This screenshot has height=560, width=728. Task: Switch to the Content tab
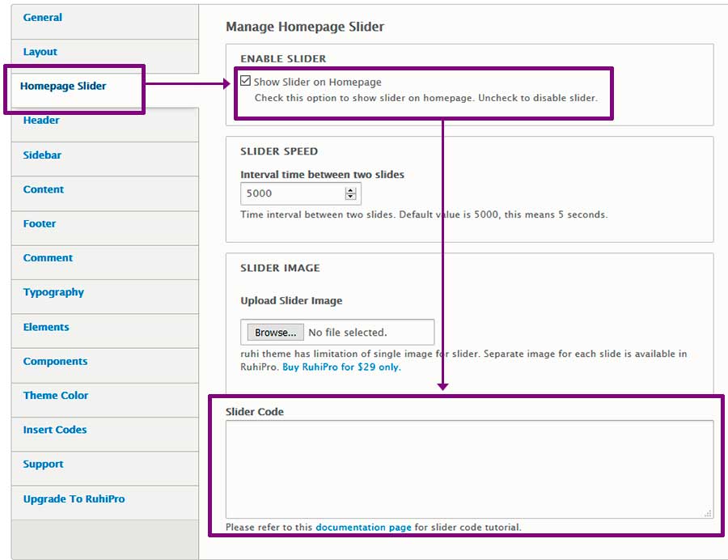point(44,189)
